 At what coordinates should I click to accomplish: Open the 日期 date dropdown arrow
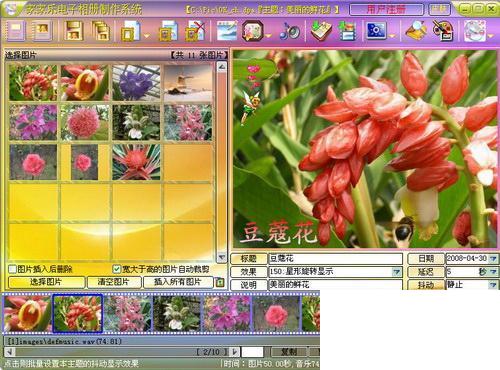click(x=493, y=259)
